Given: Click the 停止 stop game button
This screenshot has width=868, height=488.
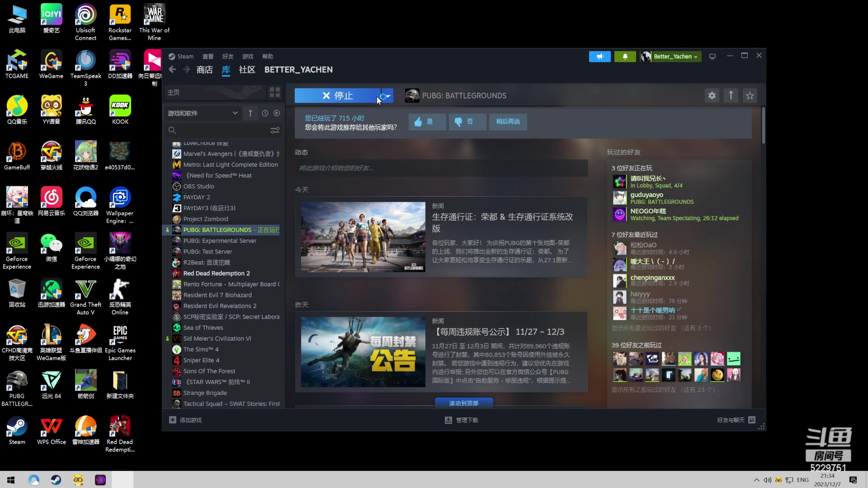Looking at the screenshot, I should click(344, 96).
